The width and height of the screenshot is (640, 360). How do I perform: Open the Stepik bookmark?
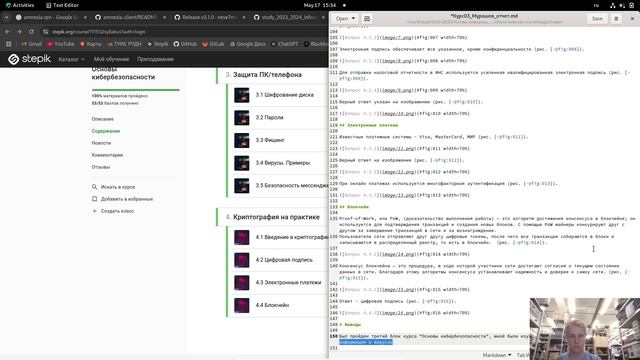(x=158, y=44)
